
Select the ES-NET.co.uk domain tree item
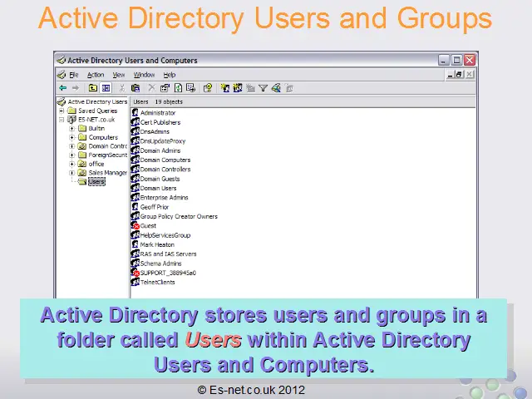point(96,120)
